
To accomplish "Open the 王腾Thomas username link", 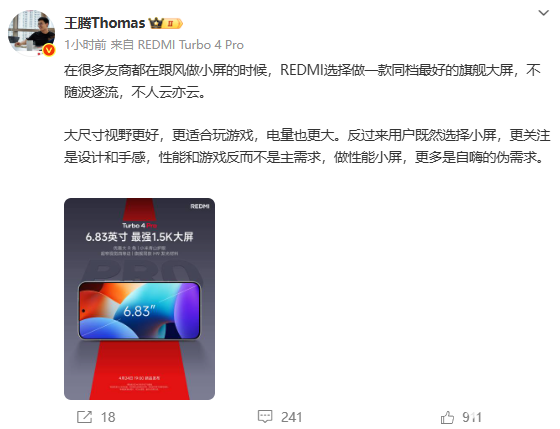I will tap(105, 23).
